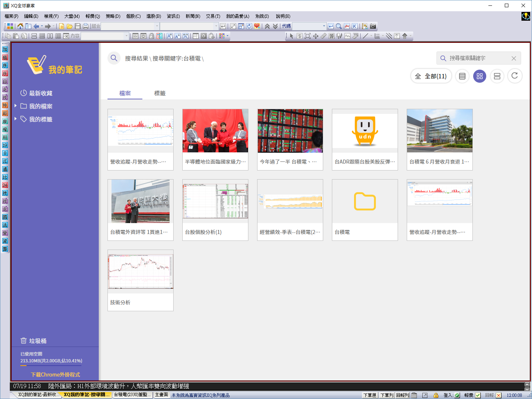Image resolution: width=532 pixels, height=399 pixels.
Task: Click 下載Chrome外掛程式 link
Action: (55, 375)
